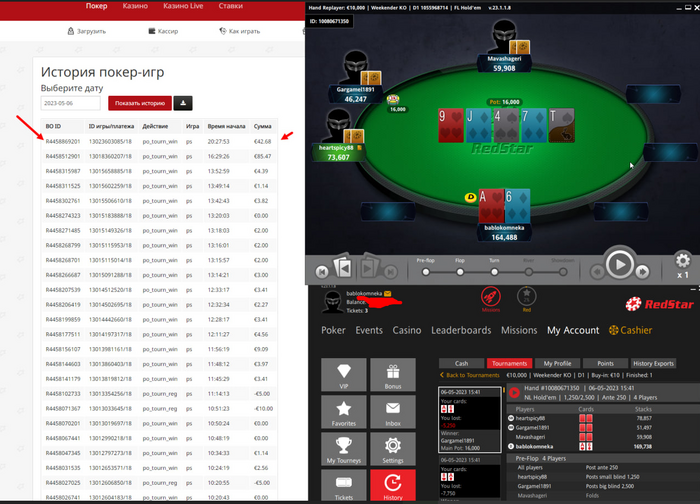Image resolution: width=700 pixels, height=504 pixels.
Task: Click Back to Tournaments link
Action: point(470,375)
